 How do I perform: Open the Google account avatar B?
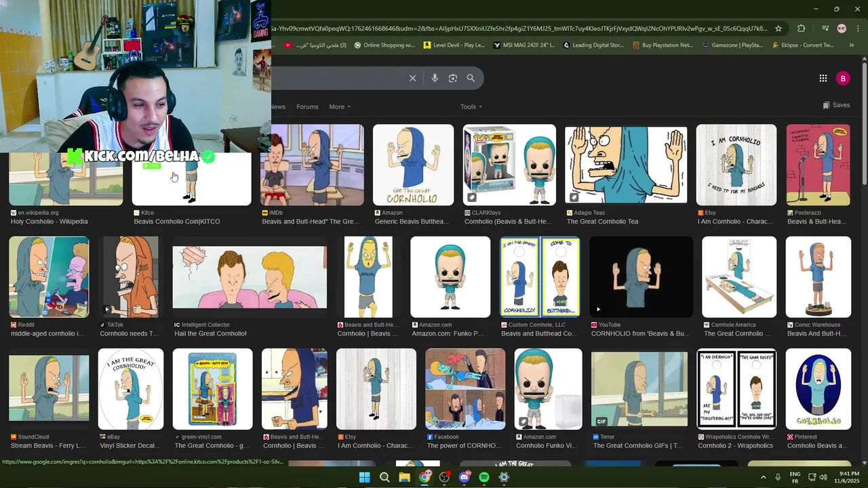click(843, 79)
